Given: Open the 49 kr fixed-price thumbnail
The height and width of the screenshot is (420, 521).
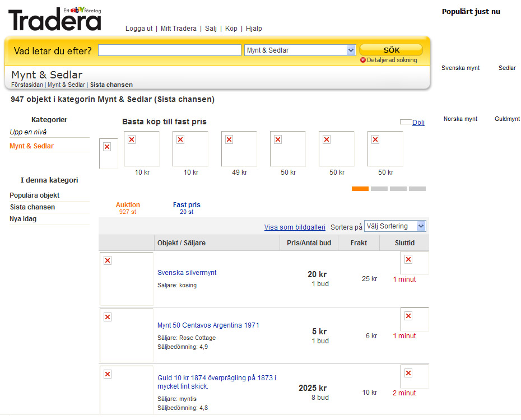Looking at the screenshot, I should [x=239, y=149].
